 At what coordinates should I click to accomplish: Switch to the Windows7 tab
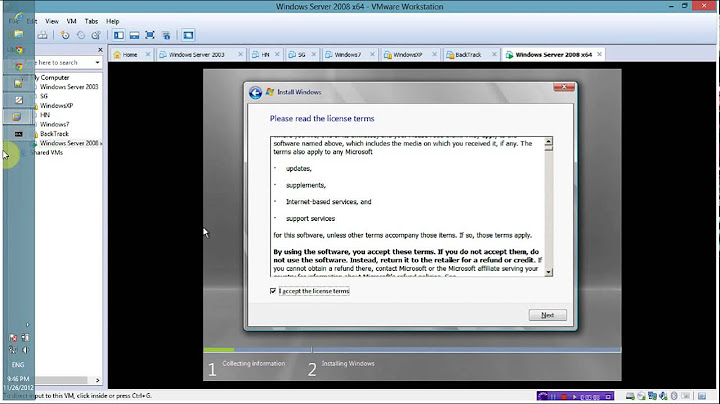click(x=348, y=55)
